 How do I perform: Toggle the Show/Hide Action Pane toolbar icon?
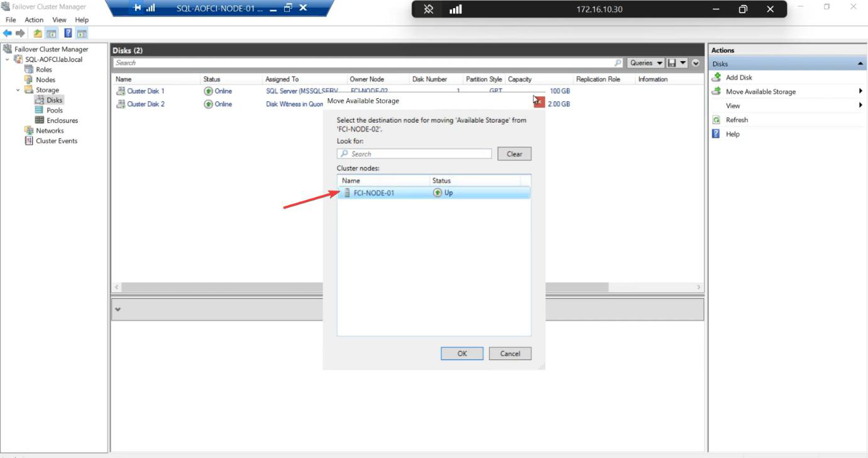(82, 33)
